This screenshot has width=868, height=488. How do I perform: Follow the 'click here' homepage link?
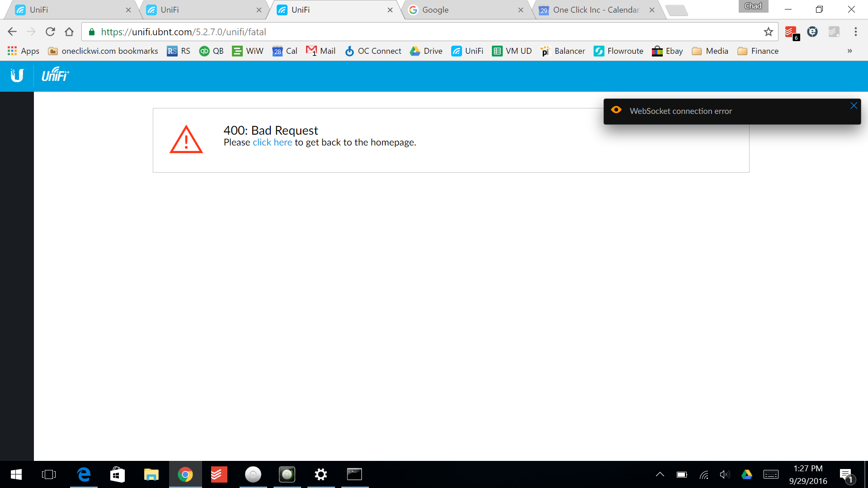coord(272,142)
